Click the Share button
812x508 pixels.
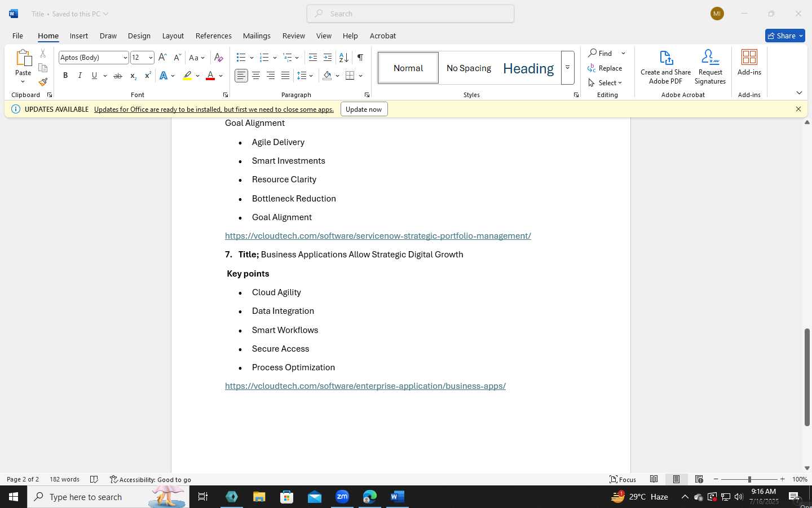pos(785,36)
